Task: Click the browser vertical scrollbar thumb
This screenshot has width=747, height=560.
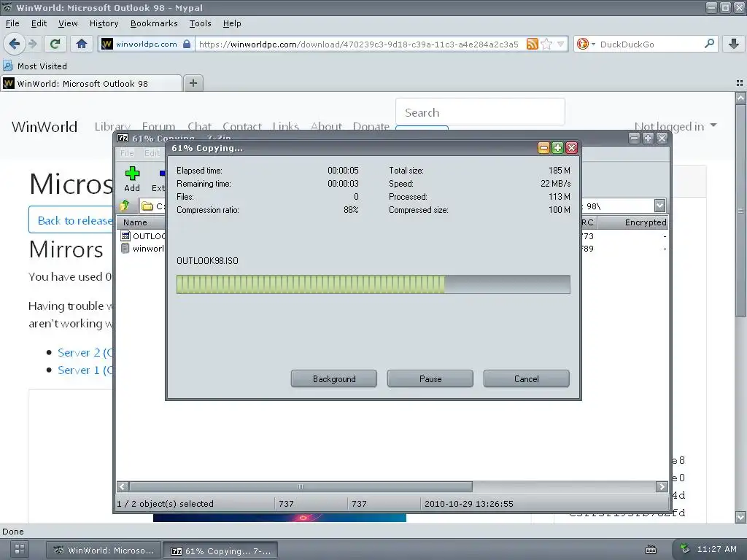Action: coord(740,210)
